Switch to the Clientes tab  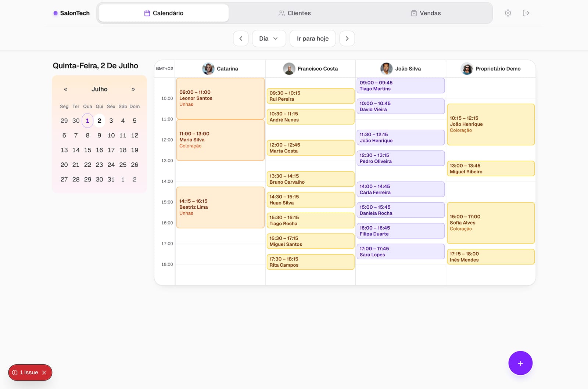295,13
